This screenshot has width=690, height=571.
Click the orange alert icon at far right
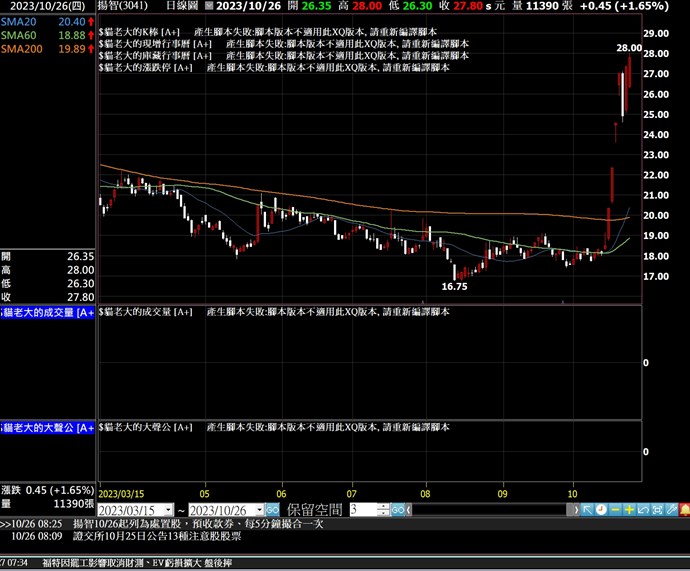point(684,509)
